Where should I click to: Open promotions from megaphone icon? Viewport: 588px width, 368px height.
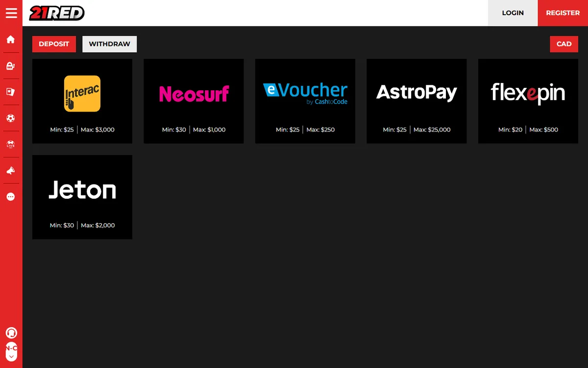pos(11,170)
